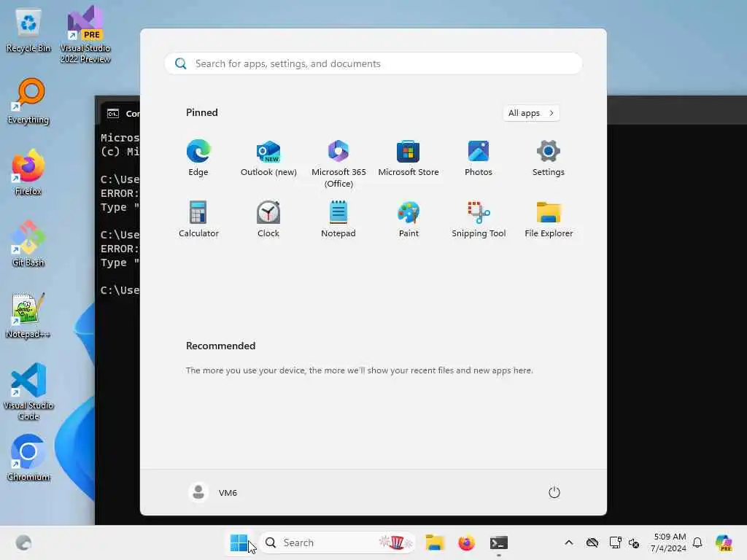Click the network tray icon
Viewport: 747px width, 560px height.
(x=615, y=542)
